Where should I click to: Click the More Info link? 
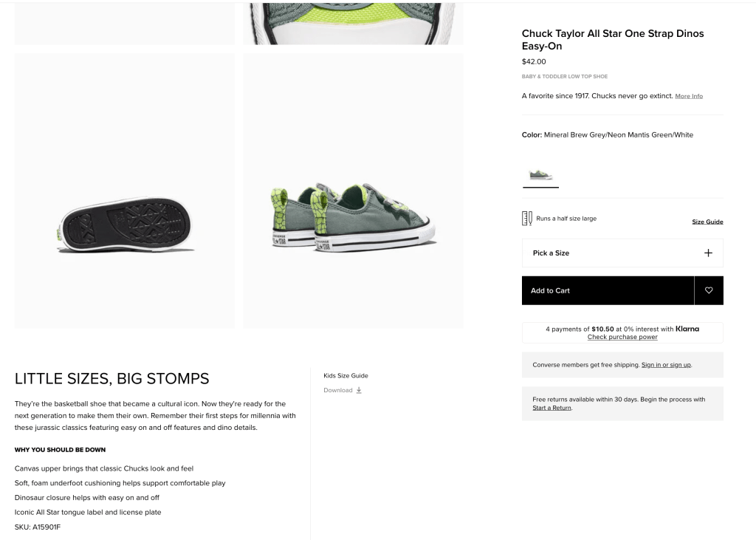coord(689,96)
